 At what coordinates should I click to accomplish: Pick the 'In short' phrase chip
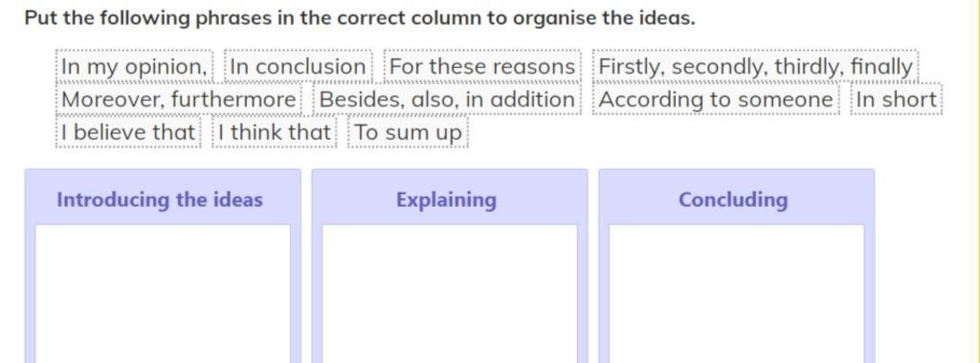tap(896, 100)
